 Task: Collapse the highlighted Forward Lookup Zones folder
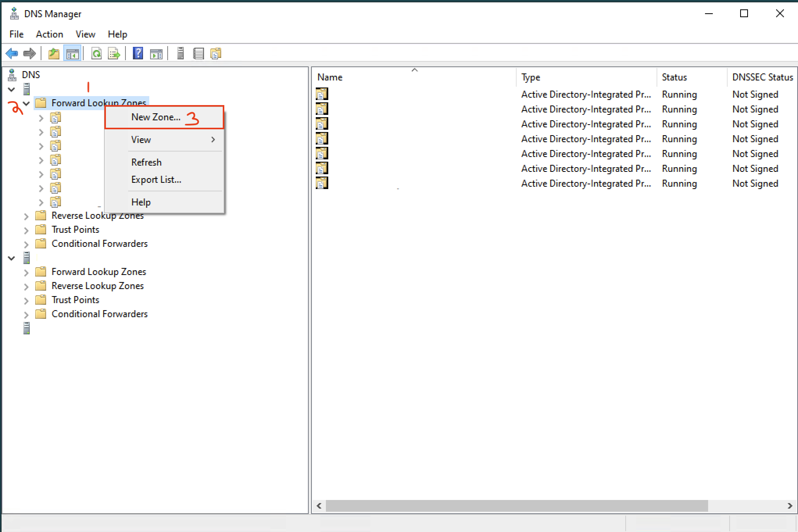[x=27, y=104]
